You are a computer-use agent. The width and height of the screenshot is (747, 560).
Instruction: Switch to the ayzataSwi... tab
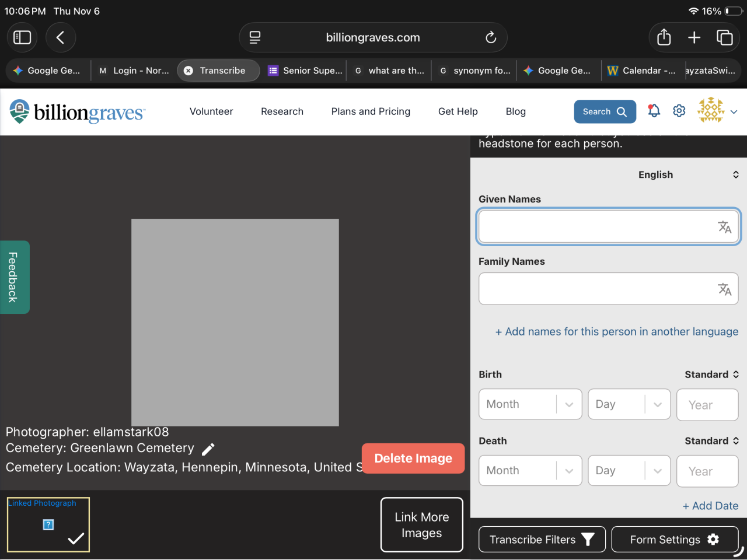click(711, 71)
